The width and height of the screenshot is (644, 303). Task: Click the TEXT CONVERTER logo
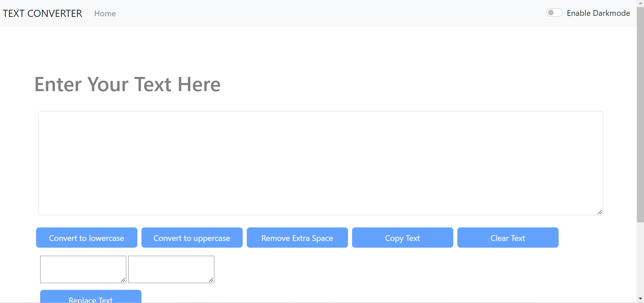[42, 13]
